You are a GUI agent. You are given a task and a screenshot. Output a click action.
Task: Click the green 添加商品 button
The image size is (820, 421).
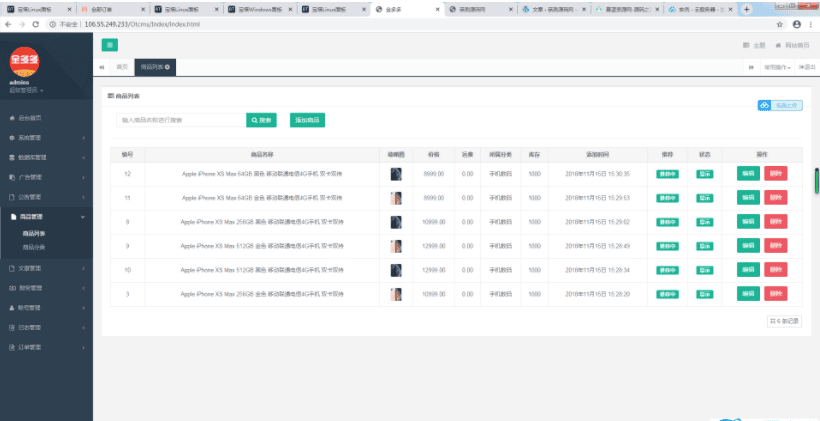coord(307,120)
